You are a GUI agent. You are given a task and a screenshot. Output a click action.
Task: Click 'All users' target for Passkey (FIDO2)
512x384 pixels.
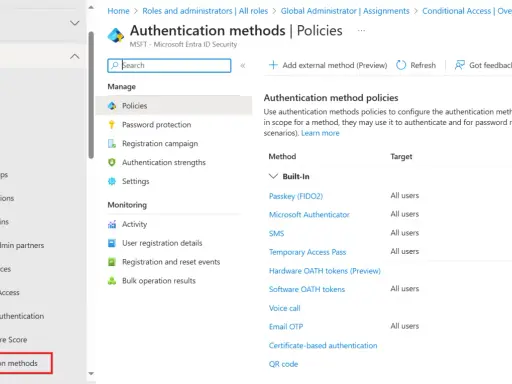pos(405,195)
